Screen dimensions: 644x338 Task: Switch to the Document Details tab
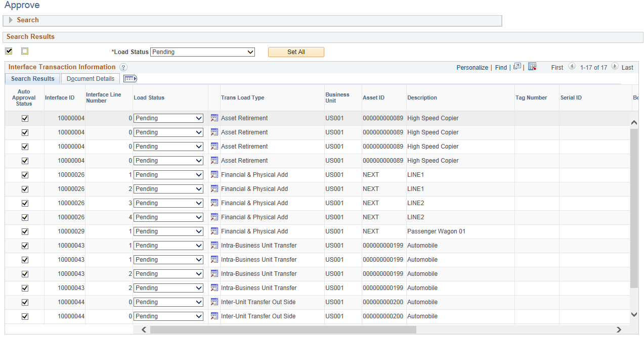coord(91,79)
